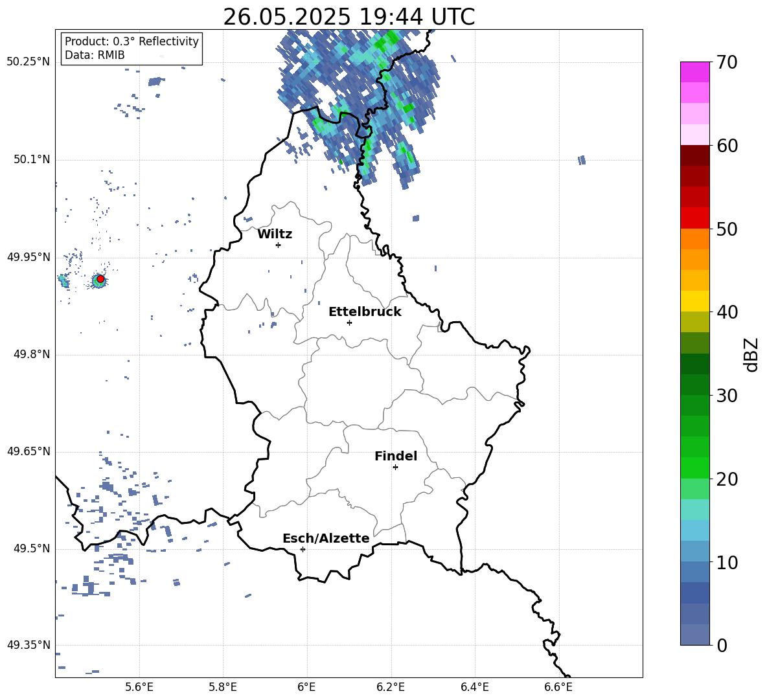Pick the bright green swatch just above 20
Screen dimensions: 767x700
point(694,468)
